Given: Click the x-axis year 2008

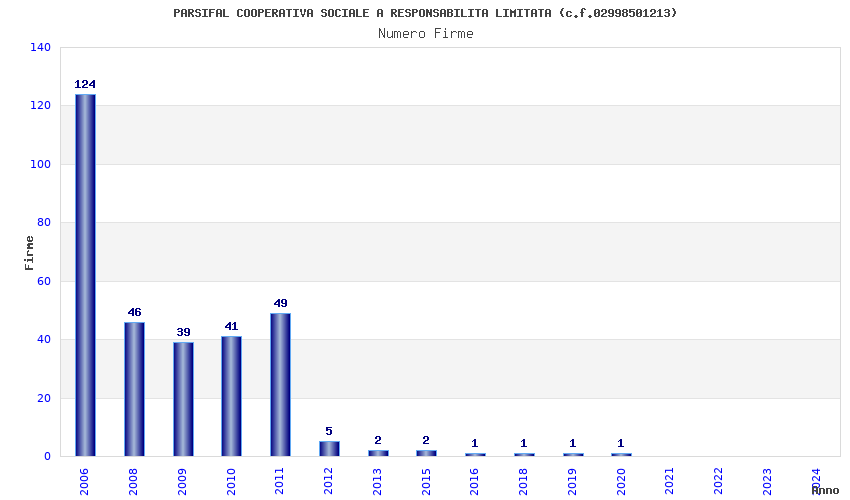Looking at the screenshot, I should 133,482.
